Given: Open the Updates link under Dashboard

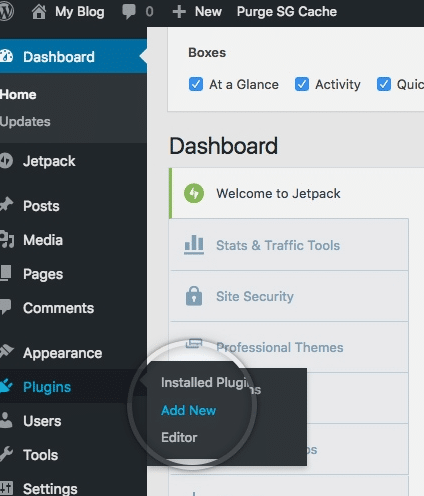Looking at the screenshot, I should (25, 121).
